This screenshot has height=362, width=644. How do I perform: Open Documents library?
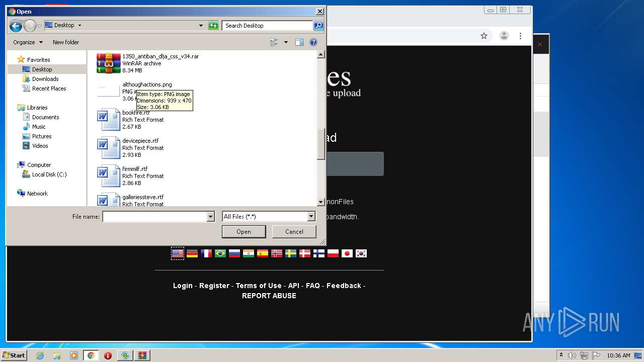(45, 117)
